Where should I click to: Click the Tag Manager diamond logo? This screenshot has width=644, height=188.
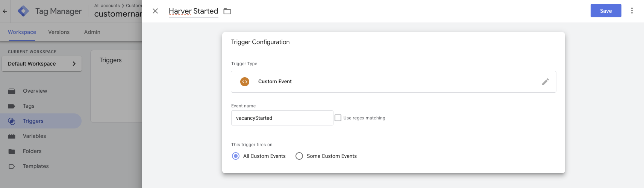click(x=23, y=11)
